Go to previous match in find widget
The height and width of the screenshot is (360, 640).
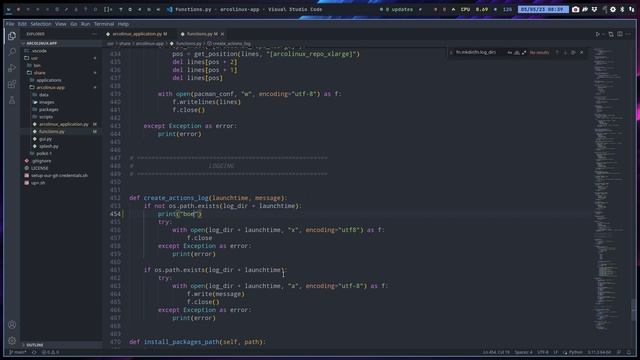[557, 53]
